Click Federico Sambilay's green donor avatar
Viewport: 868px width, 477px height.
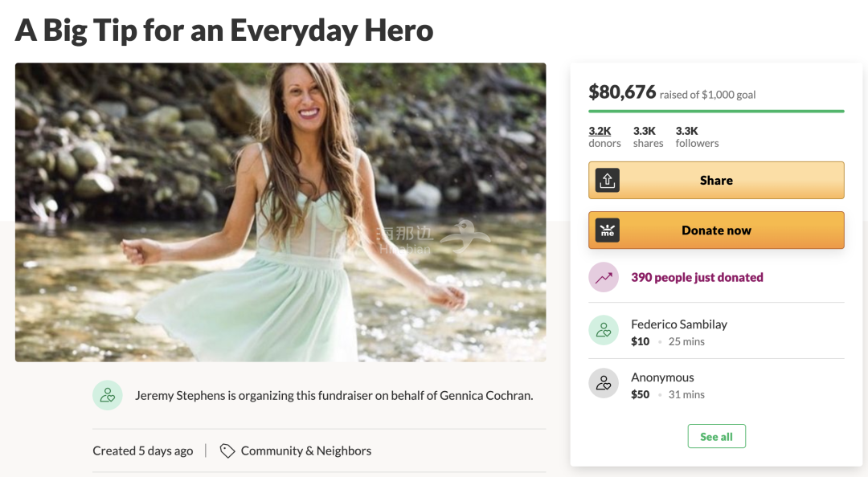point(604,330)
